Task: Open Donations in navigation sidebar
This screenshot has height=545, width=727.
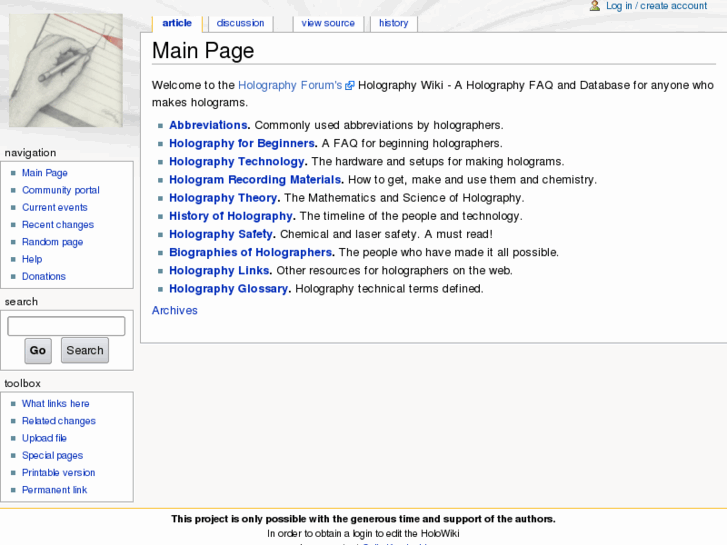Action: [44, 276]
